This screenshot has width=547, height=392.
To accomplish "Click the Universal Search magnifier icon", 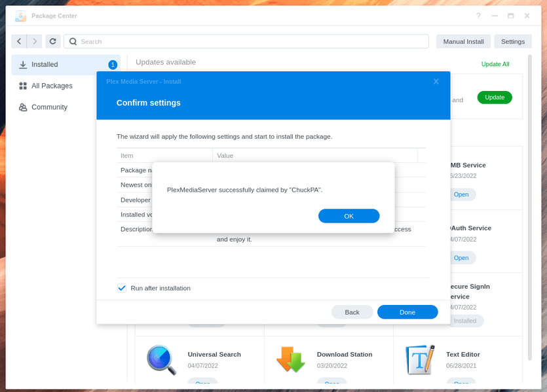I will [x=161, y=360].
